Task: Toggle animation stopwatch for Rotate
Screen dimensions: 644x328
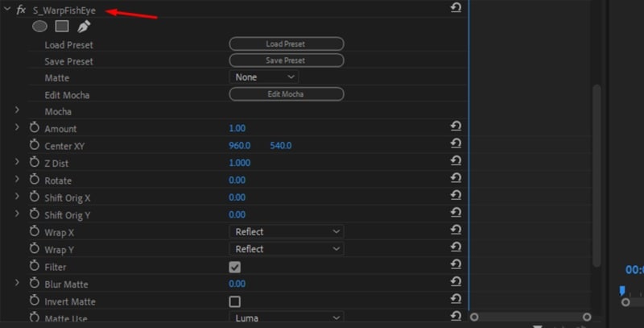Action: 35,180
